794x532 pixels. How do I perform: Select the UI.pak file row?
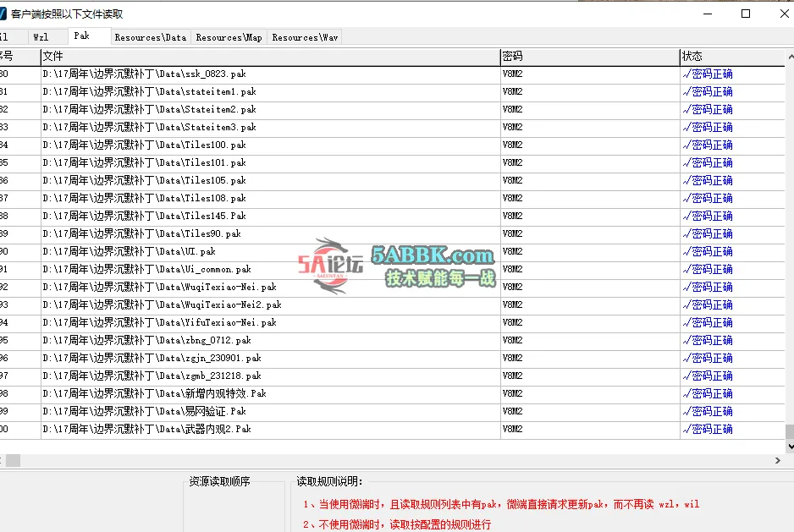pyautogui.click(x=393, y=251)
